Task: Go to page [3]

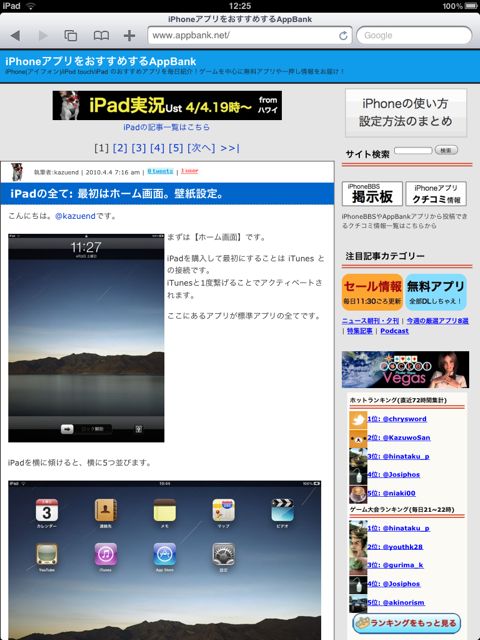Action: tap(138, 148)
